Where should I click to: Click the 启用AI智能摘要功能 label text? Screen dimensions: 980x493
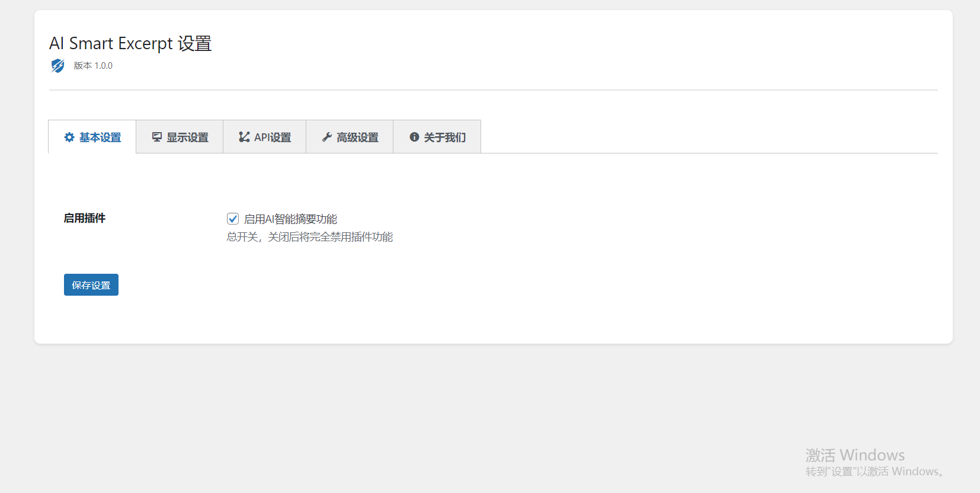290,219
